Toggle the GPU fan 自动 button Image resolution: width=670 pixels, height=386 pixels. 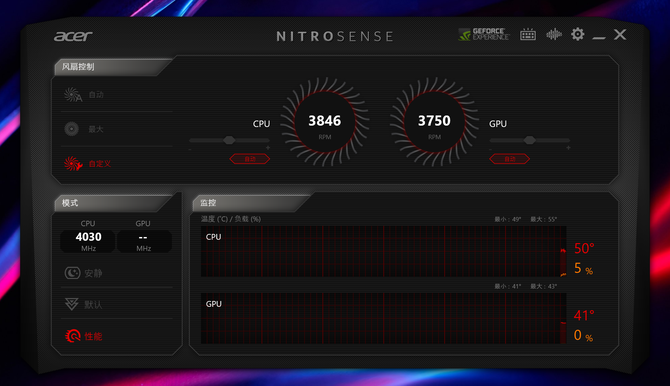point(509,159)
